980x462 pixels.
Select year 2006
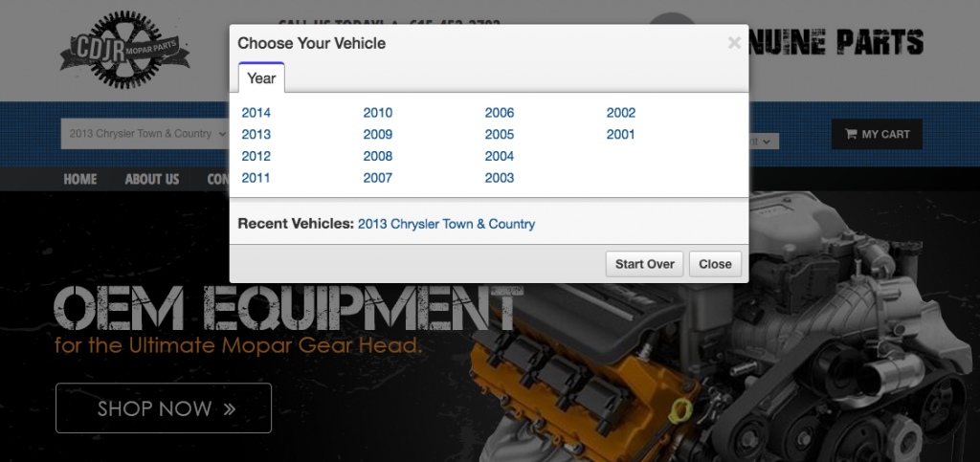500,113
